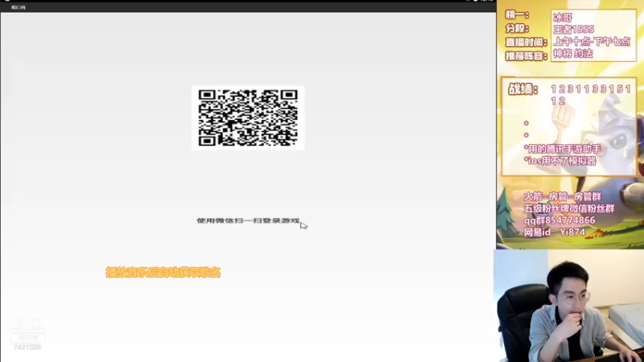Click the 网易id: Yi874 text

tap(555, 232)
